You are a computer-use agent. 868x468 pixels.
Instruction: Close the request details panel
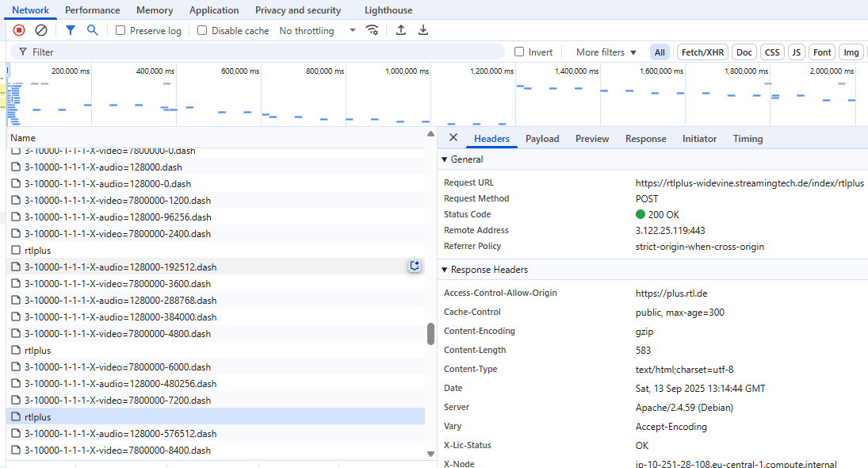click(x=453, y=138)
